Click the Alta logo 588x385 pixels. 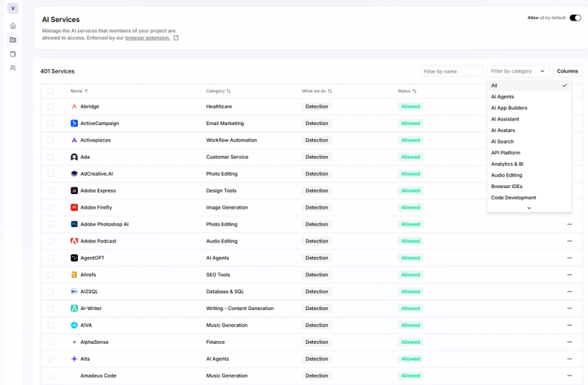pos(74,359)
